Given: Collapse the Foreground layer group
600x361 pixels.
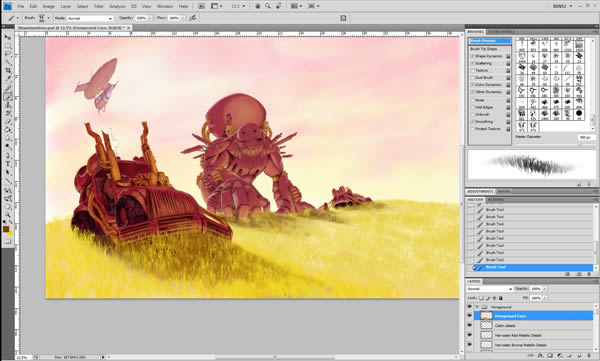Looking at the screenshot, I should pos(477,307).
